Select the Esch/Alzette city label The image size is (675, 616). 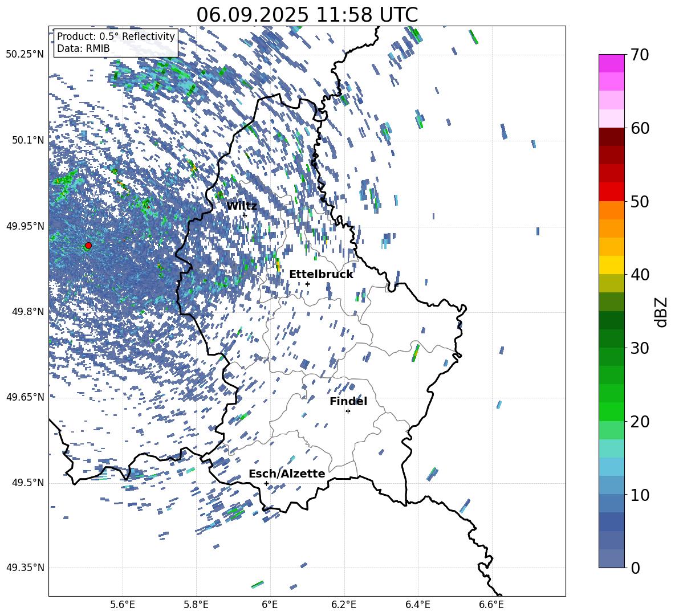[287, 474]
